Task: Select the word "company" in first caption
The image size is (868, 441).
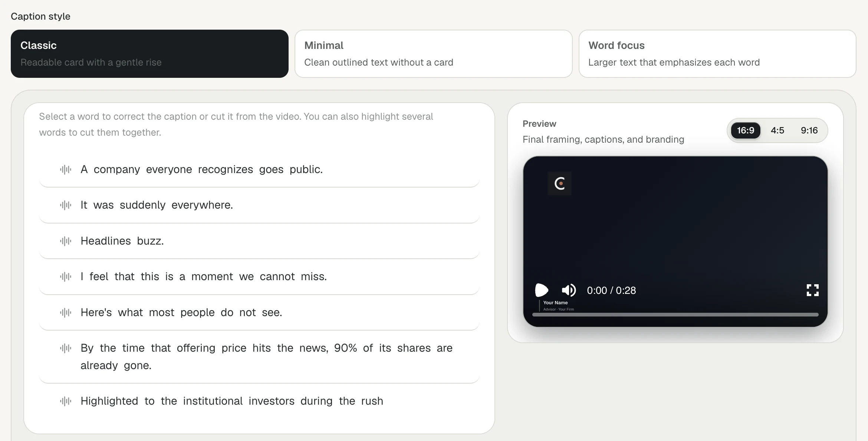Action: (x=117, y=169)
